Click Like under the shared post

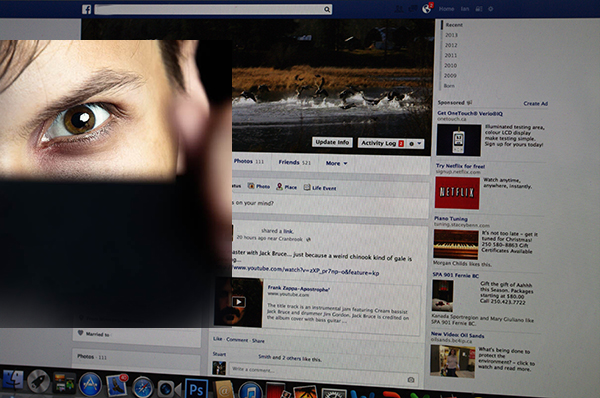pos(217,339)
